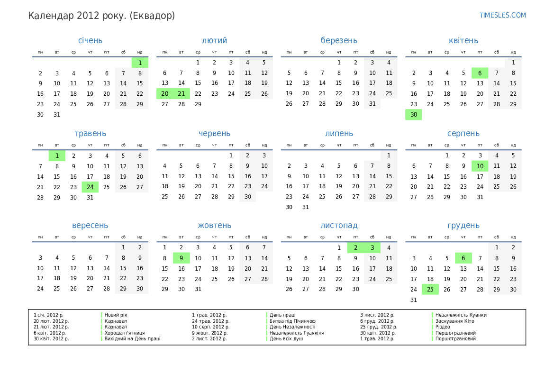
Task: Click highlighted February 20 Carnival date
Action: coord(165,94)
